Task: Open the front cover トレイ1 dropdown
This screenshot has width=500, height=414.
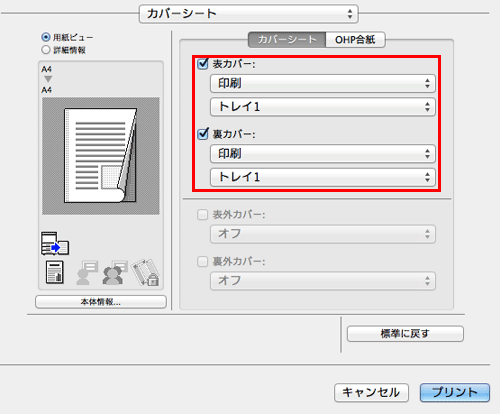Action: [x=323, y=107]
